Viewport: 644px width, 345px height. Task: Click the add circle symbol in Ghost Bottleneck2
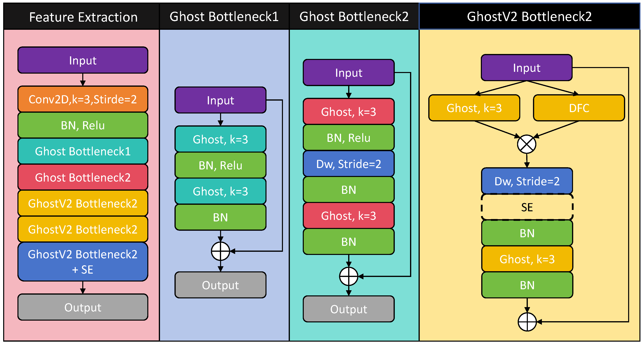[349, 276]
